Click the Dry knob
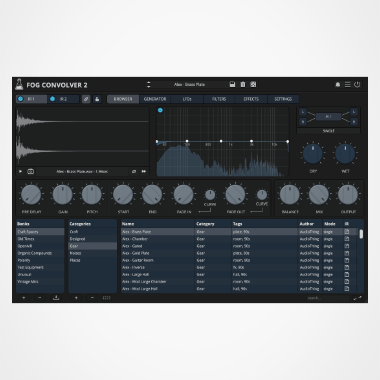380x380 pixels. click(x=313, y=154)
